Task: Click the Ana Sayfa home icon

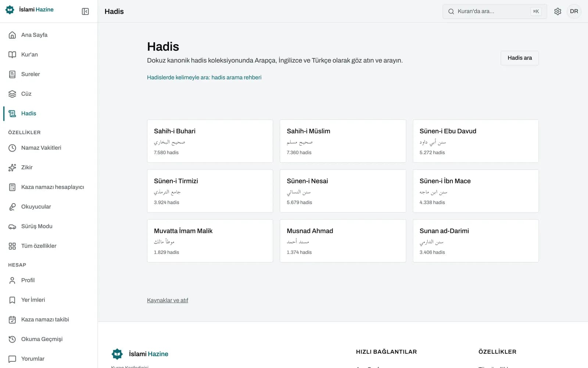Action: (12, 35)
